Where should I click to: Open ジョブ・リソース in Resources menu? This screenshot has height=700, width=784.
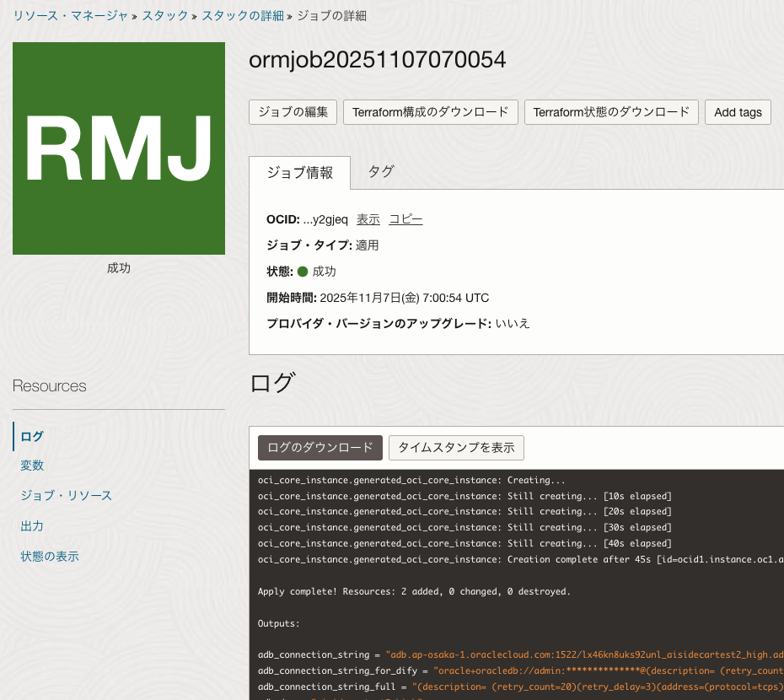point(66,495)
